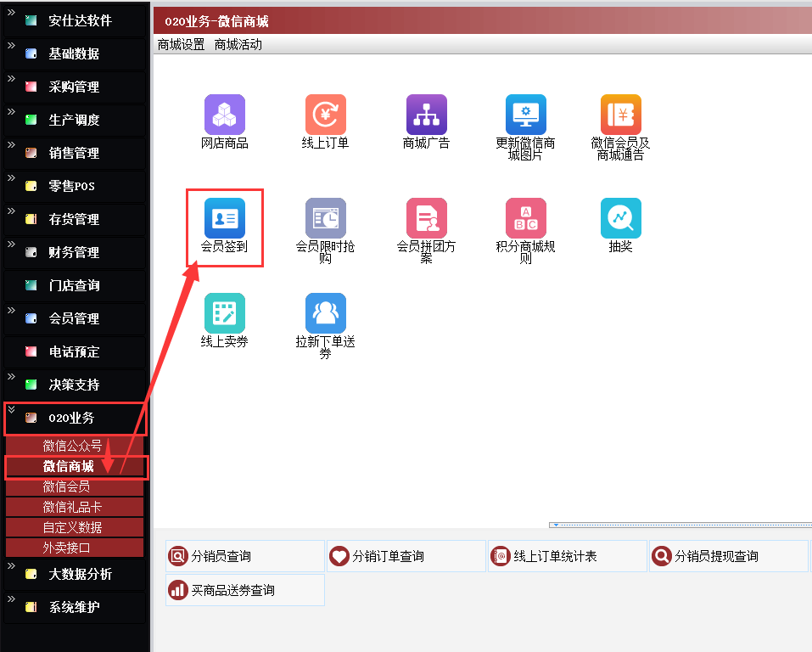Select 微信会员 submenu item

pyautogui.click(x=75, y=486)
